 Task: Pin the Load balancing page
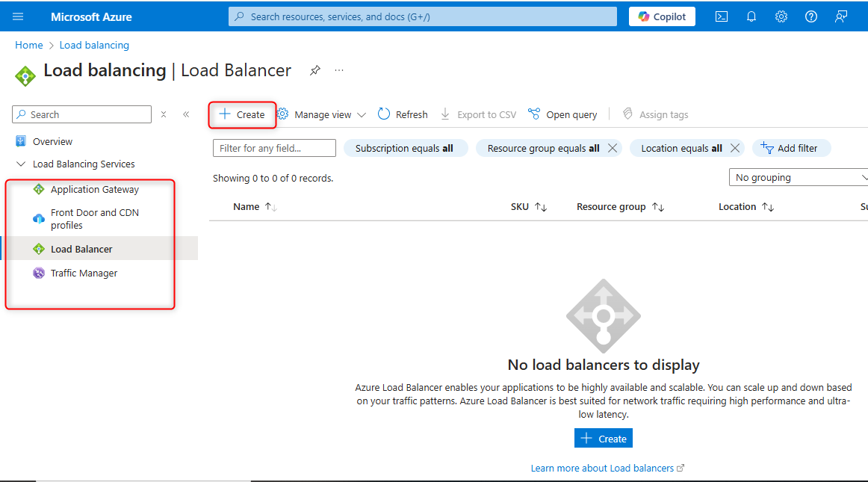click(x=315, y=70)
